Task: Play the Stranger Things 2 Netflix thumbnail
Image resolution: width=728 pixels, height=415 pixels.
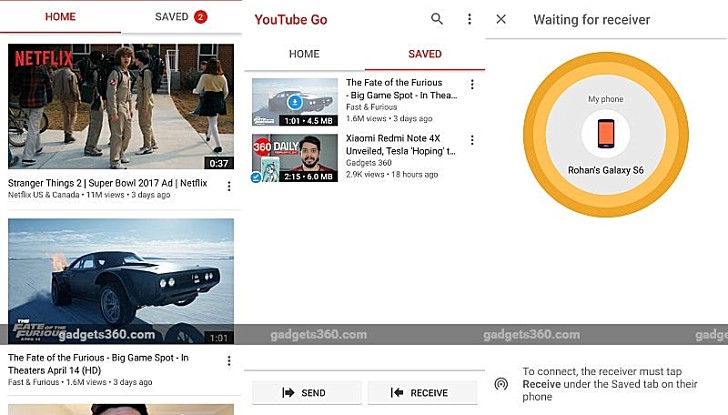Action: pos(120,106)
